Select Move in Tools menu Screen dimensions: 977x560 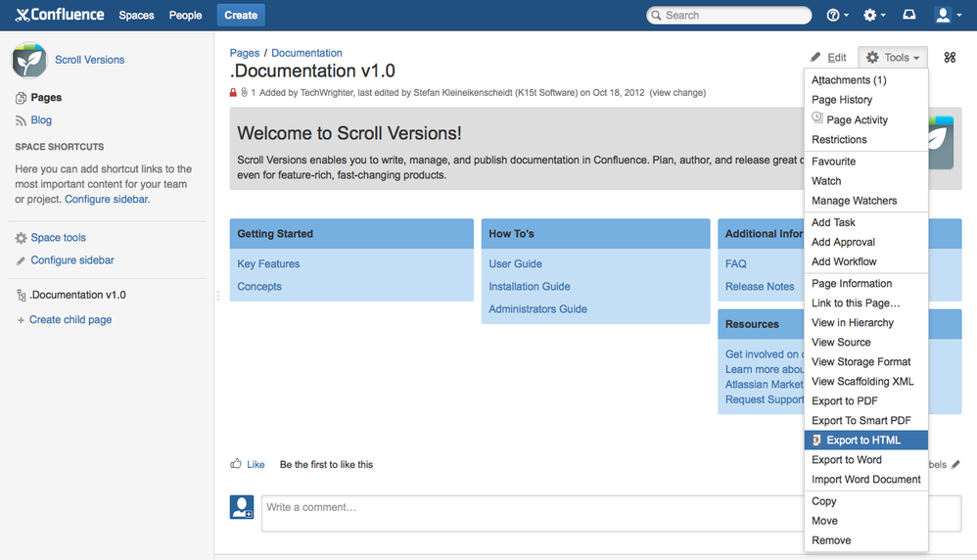point(866,521)
